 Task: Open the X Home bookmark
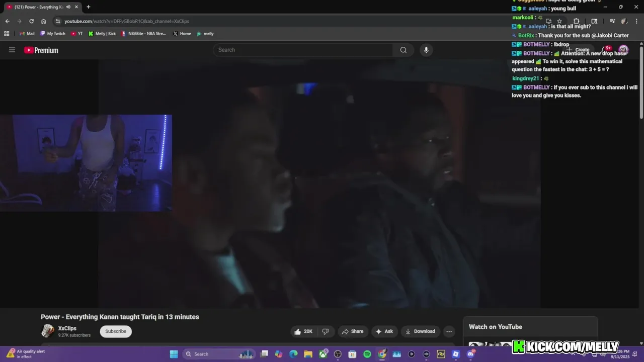[x=182, y=34]
